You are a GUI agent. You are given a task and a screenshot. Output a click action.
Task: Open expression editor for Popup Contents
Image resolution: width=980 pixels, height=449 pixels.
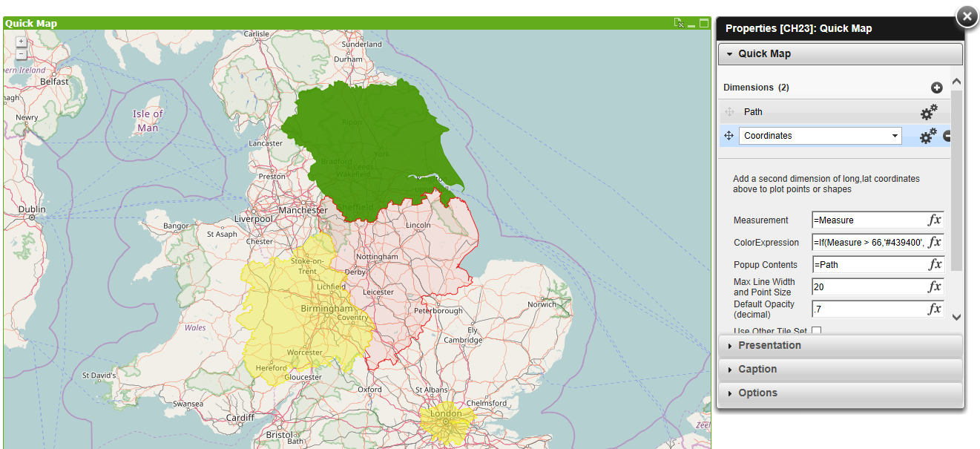click(935, 264)
